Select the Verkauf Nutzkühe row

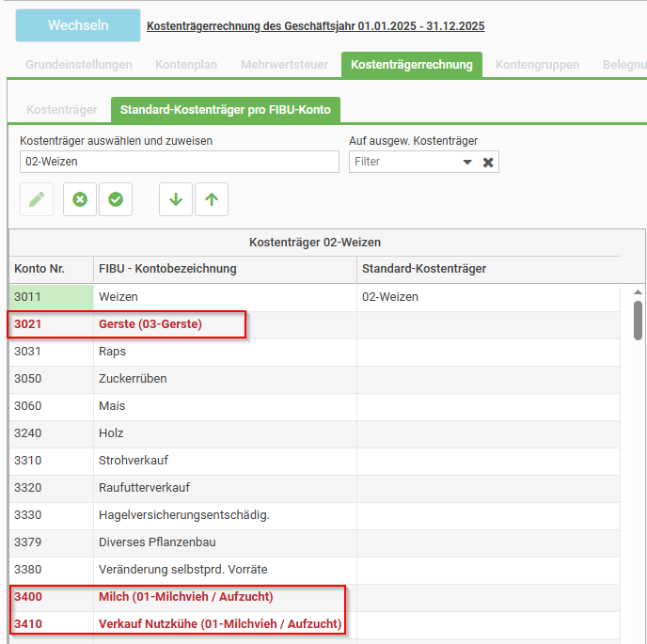[315, 623]
